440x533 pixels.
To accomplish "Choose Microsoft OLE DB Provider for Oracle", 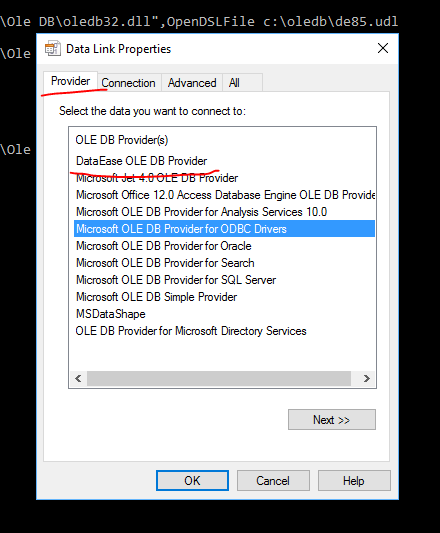I will (x=164, y=246).
